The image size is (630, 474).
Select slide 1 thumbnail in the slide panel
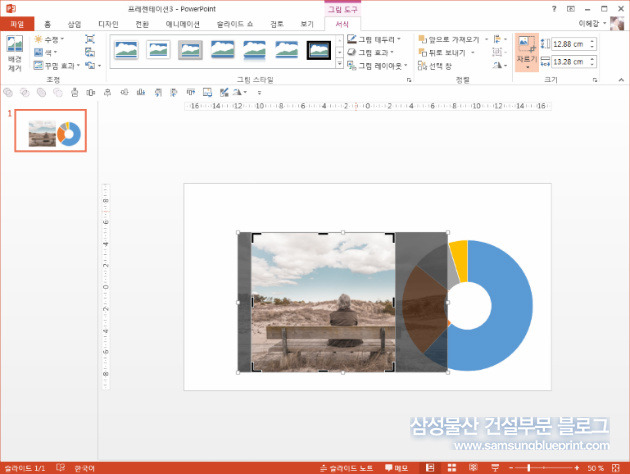coord(51,131)
